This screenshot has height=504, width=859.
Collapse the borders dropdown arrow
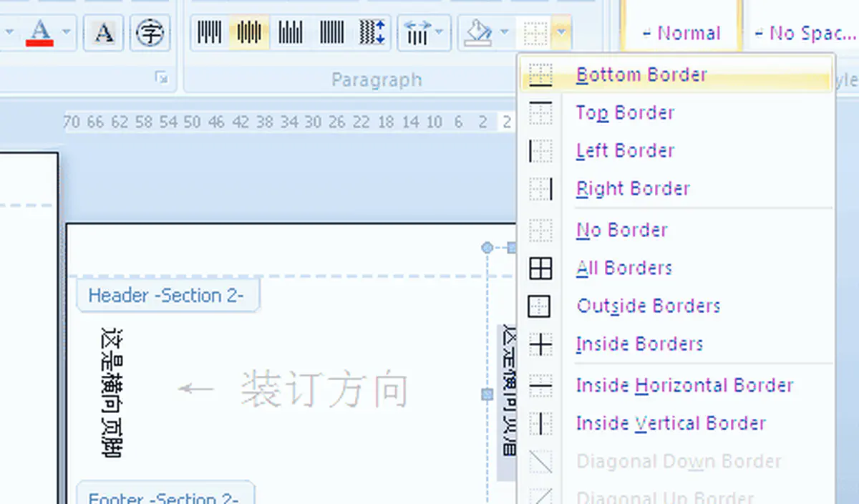[x=562, y=33]
